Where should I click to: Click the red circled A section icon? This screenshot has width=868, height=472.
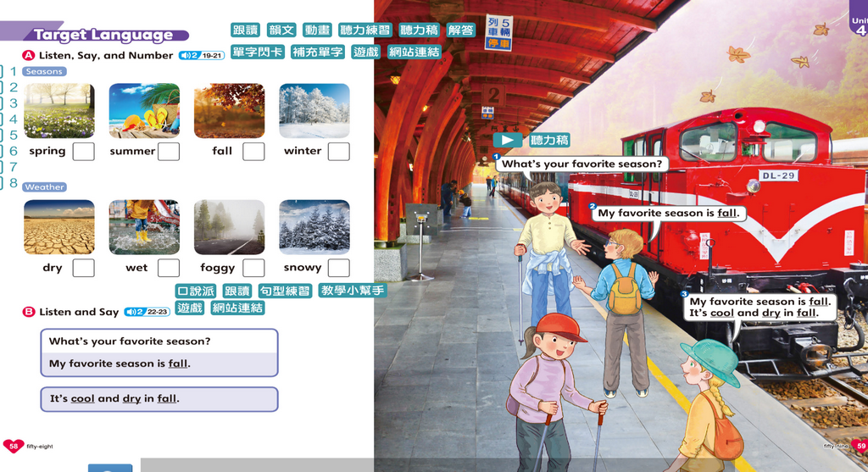(x=29, y=55)
